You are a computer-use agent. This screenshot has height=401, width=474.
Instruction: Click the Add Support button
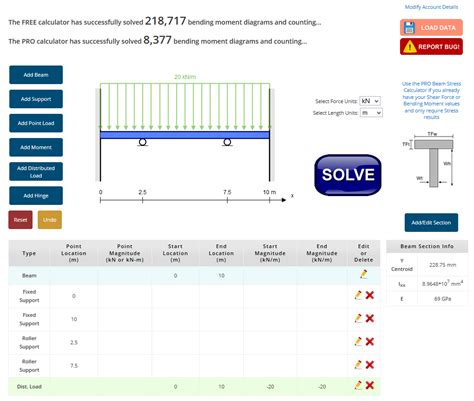(36, 99)
